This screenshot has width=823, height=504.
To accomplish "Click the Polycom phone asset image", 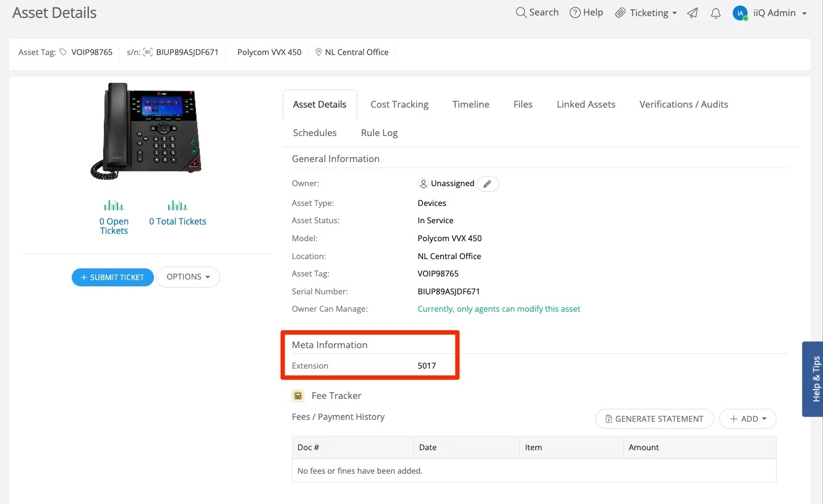I will (146, 132).
